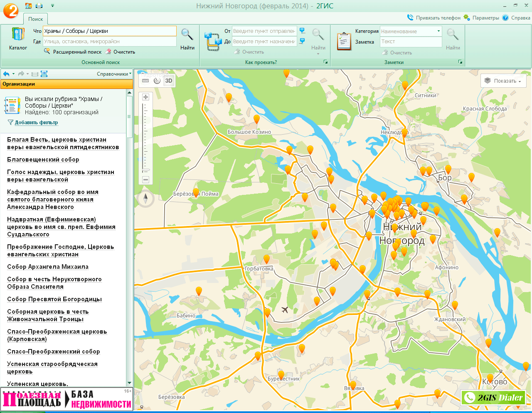
Task: Click the route A-B icon
Action: coord(212,42)
